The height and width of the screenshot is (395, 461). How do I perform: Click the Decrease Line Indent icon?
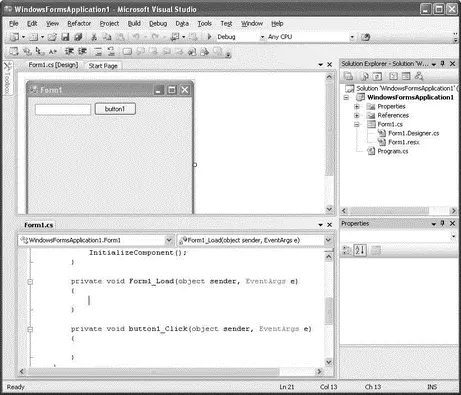pos(69,51)
